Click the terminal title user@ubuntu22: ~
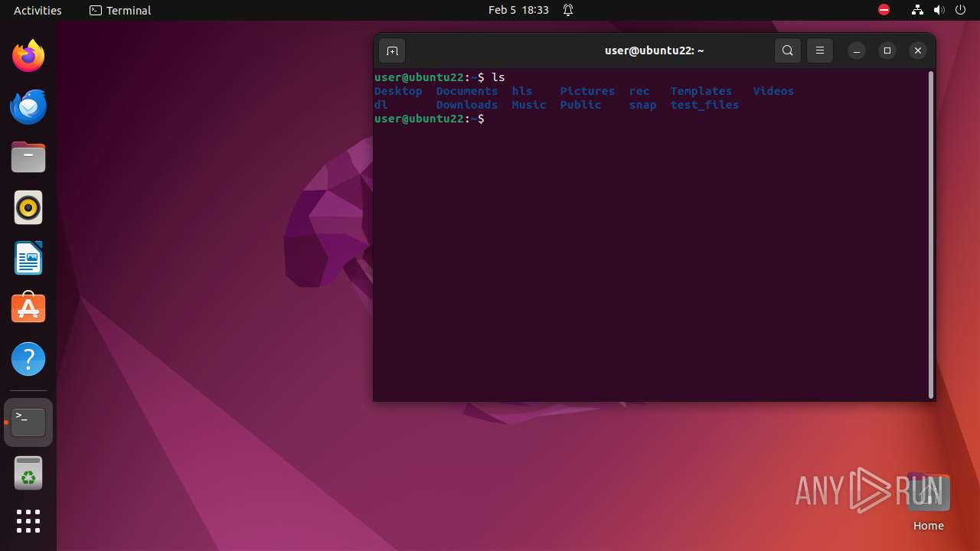The height and width of the screenshot is (551, 980). pos(655,51)
